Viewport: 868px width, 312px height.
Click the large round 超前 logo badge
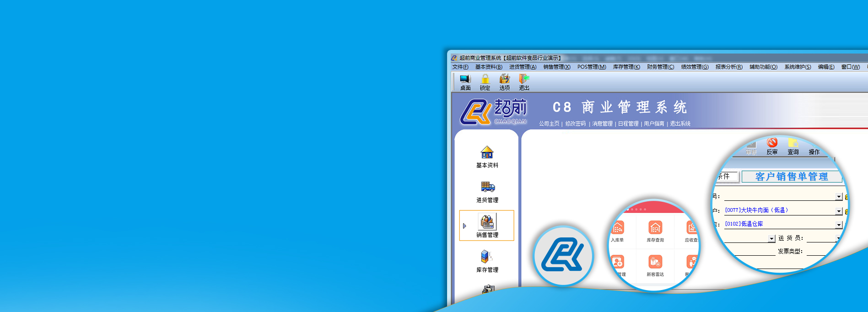pyautogui.click(x=563, y=256)
